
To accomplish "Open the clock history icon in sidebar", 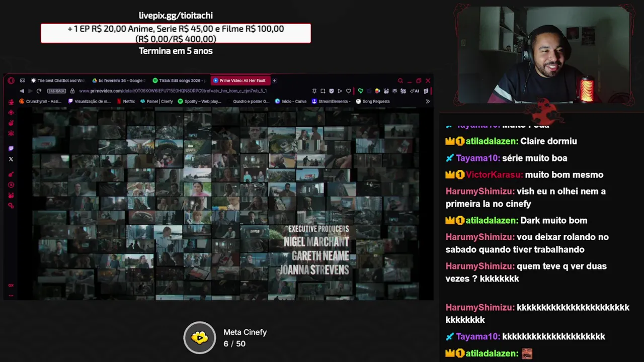I will (11, 185).
